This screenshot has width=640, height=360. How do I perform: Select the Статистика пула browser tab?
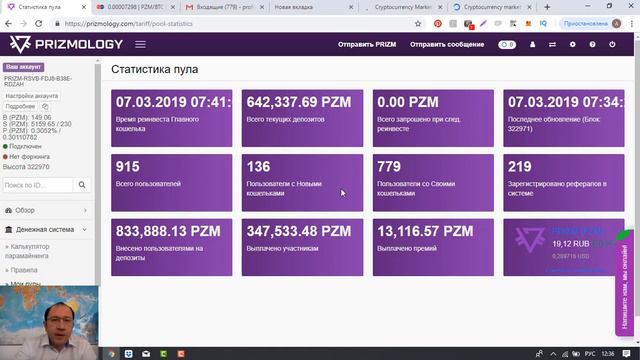[46, 7]
